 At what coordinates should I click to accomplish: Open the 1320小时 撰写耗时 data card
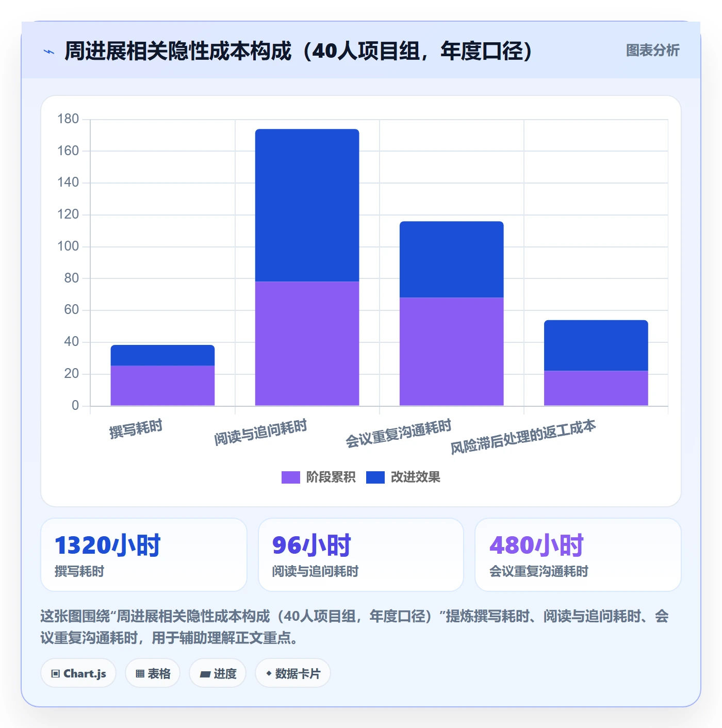tap(144, 555)
